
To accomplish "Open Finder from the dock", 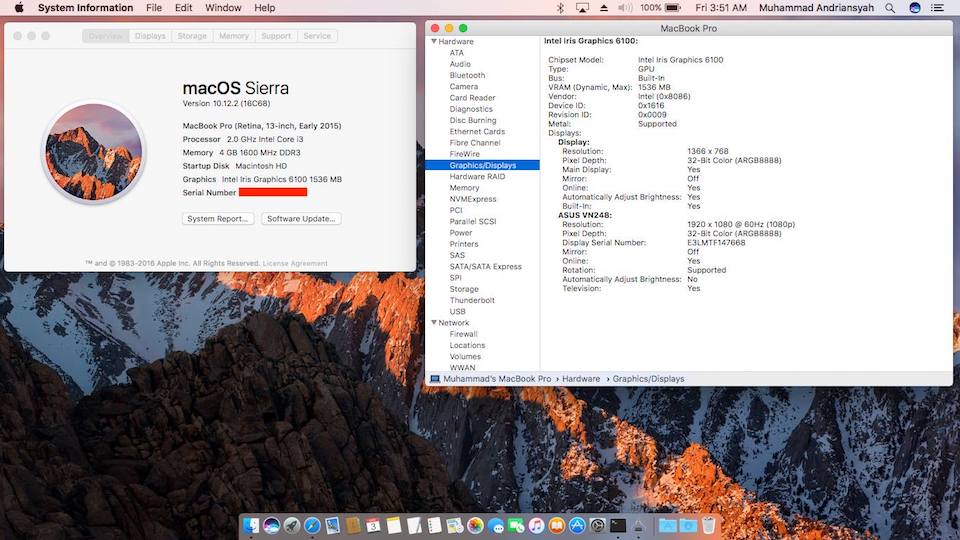I will point(251,525).
